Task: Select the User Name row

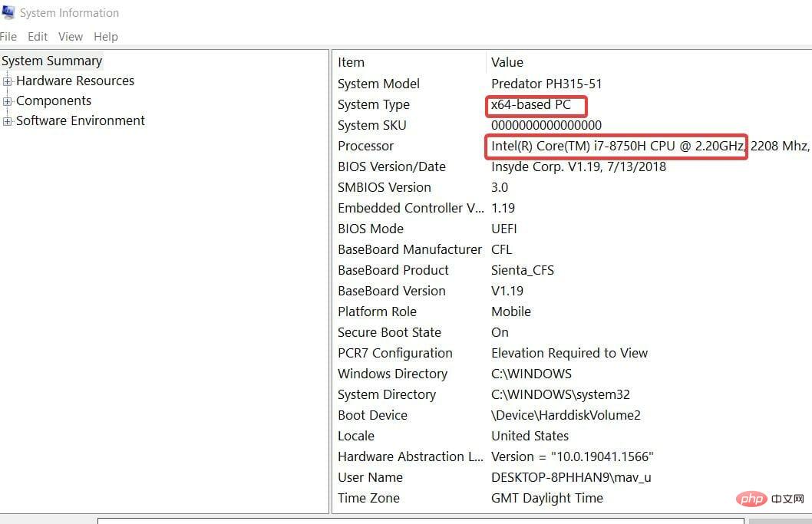Action: tap(370, 477)
